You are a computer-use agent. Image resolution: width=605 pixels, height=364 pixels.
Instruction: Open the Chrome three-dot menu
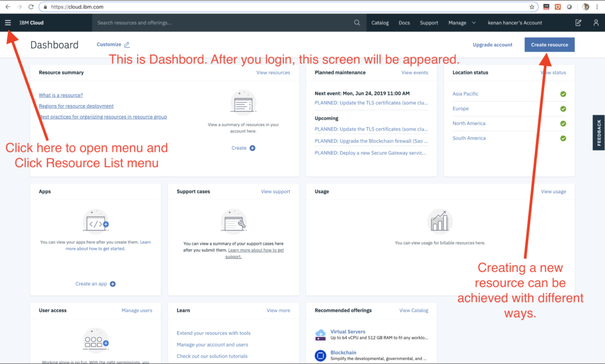(x=597, y=7)
